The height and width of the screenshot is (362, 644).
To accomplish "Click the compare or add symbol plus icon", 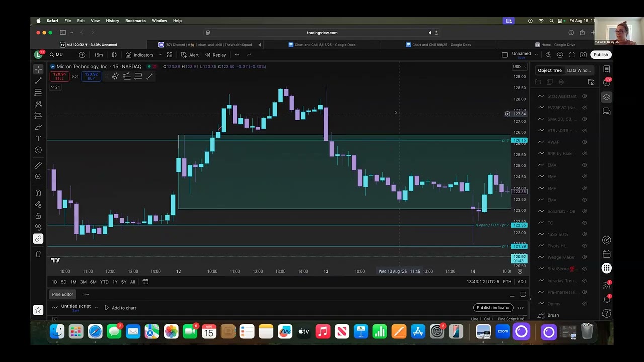I will point(82,55).
